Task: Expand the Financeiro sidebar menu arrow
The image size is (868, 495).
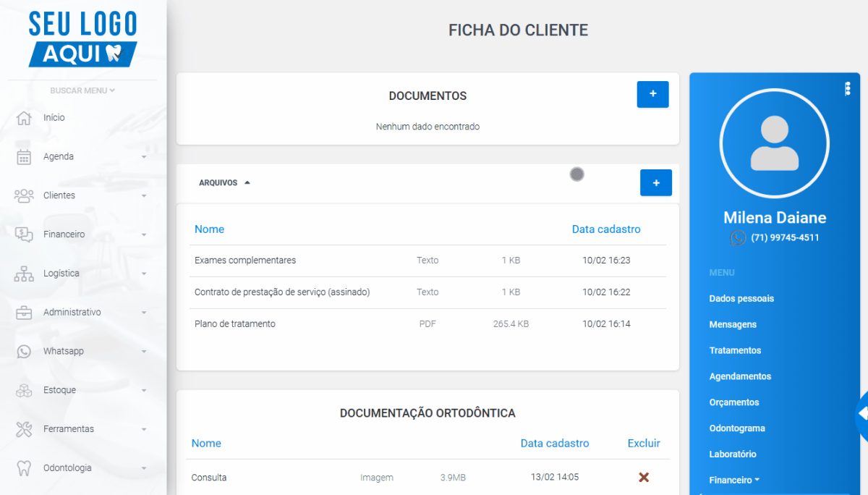Action: coord(143,235)
